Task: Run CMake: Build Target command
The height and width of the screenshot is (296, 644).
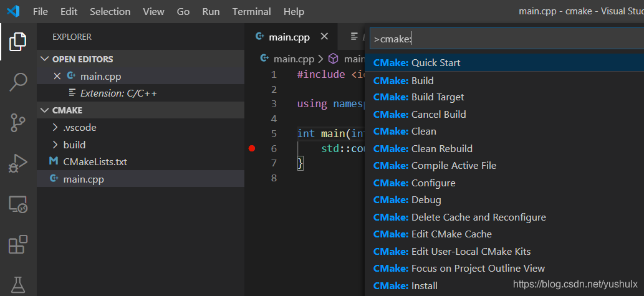Action: (x=504, y=97)
